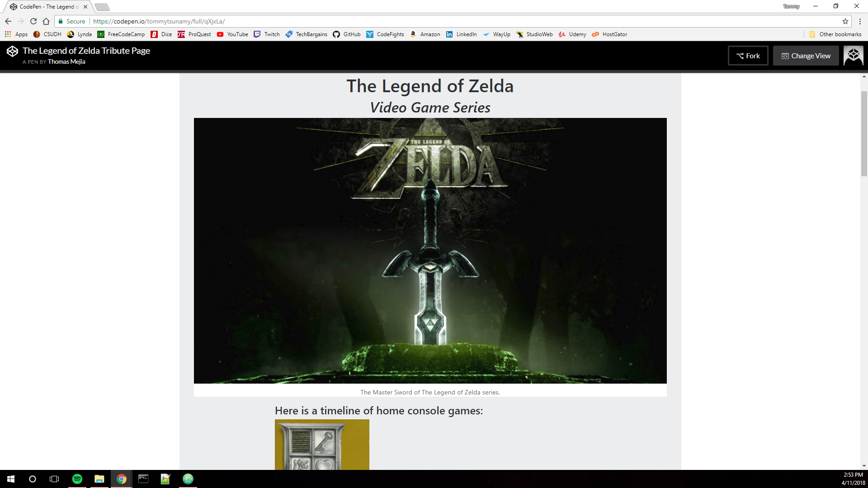Click the Tommy Chrome profile button
This screenshot has width=868, height=488.
[x=791, y=6]
